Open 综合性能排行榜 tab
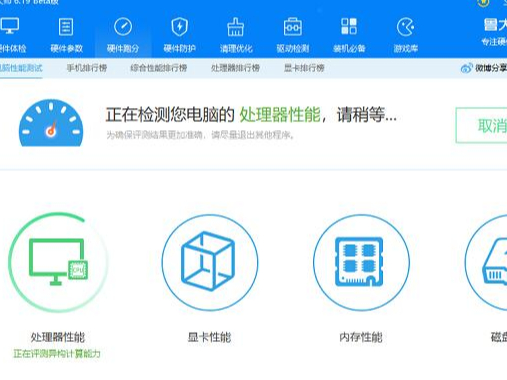 pos(158,68)
